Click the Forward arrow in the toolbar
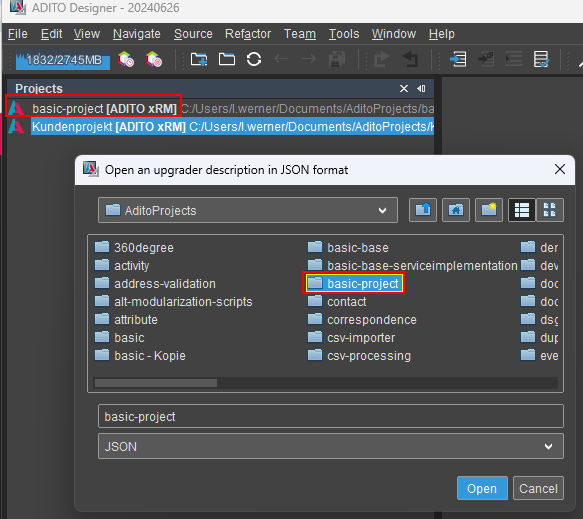583x519 pixels. 309,59
